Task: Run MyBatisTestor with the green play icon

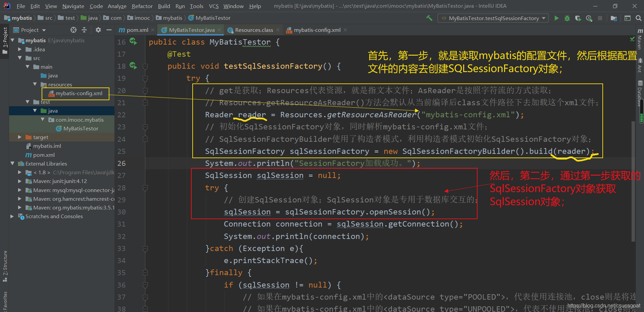Action: click(x=556, y=18)
